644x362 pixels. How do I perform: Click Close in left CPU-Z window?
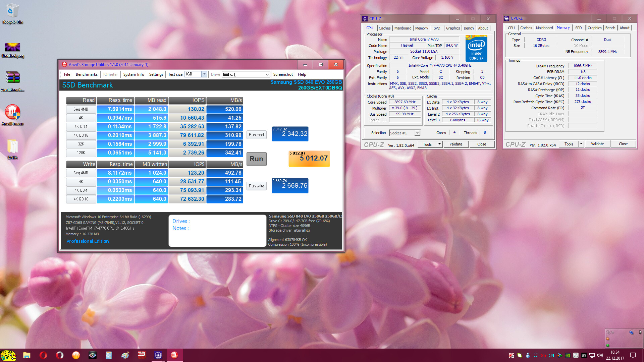tap(482, 144)
